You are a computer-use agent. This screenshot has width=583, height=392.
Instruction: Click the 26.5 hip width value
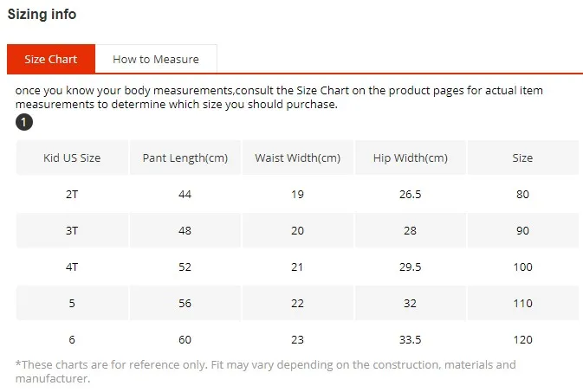point(411,195)
